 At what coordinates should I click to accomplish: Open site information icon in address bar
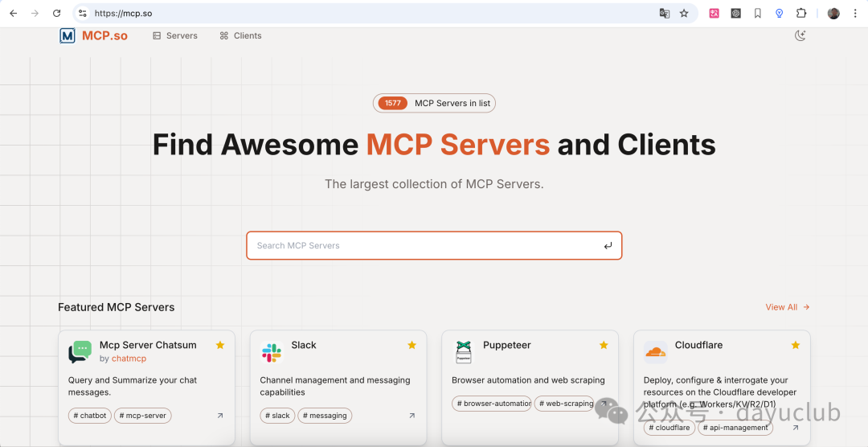tap(83, 14)
